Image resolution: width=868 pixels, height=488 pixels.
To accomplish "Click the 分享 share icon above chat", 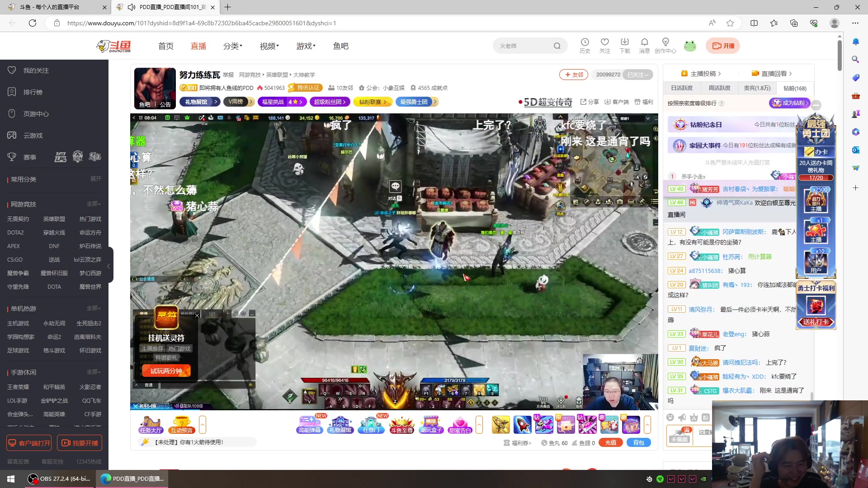I will tap(589, 102).
